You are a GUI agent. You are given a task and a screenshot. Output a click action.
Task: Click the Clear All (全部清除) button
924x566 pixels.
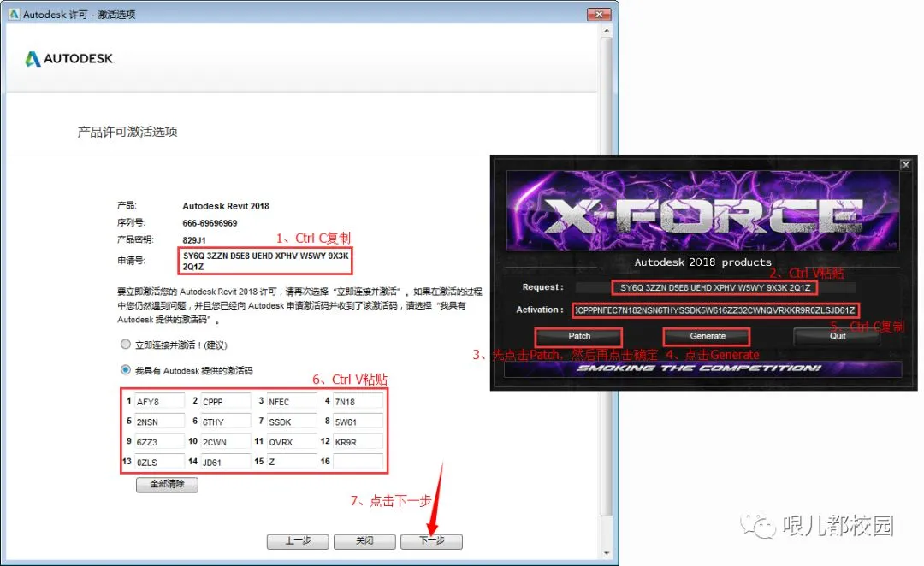168,484
